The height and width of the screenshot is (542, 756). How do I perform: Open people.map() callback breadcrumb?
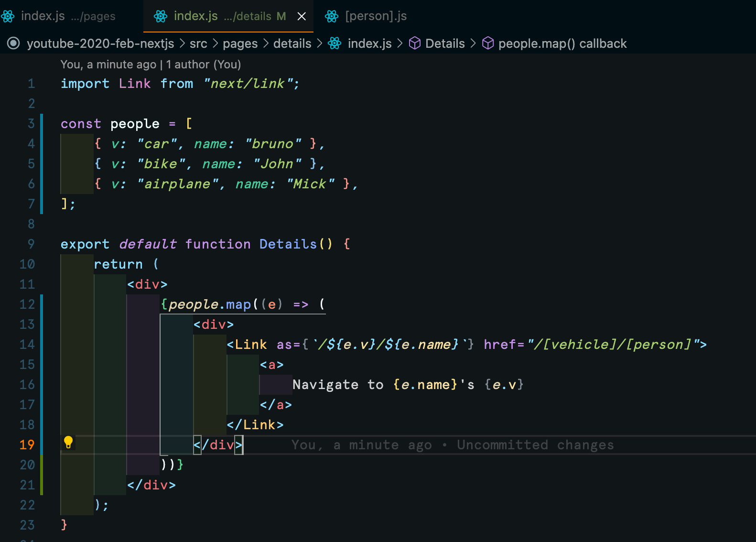pyautogui.click(x=562, y=43)
